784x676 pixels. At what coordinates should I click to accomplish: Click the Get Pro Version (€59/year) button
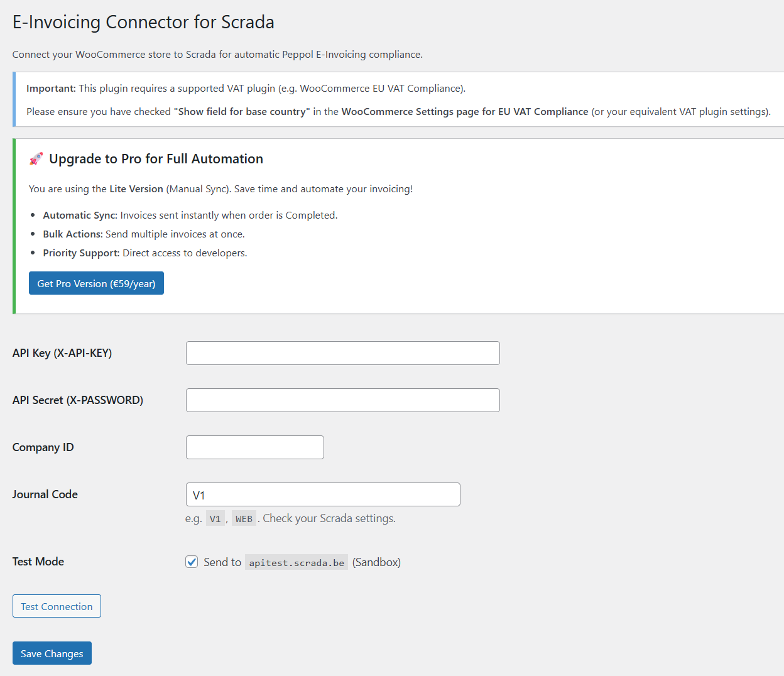95,283
